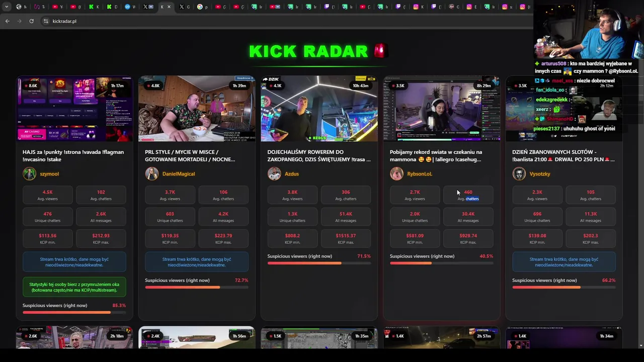Click the 8h 29m uptime badge
The image size is (644, 362).
pyautogui.click(x=484, y=85)
